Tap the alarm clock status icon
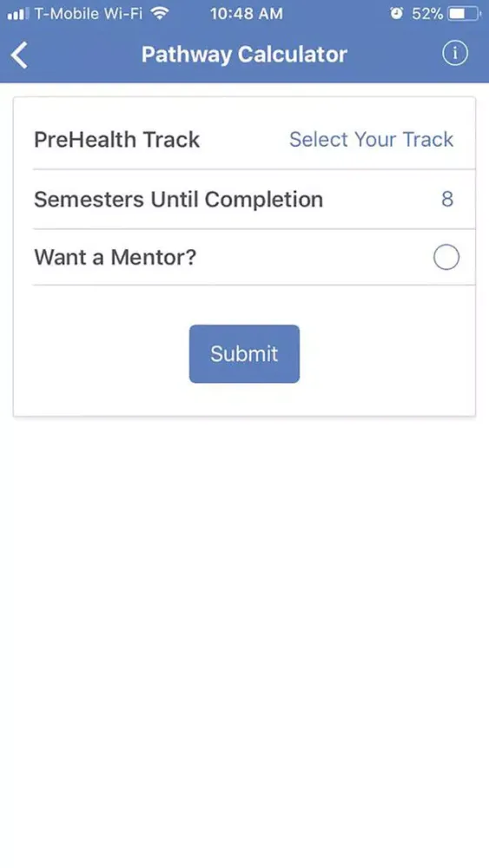 coord(396,14)
